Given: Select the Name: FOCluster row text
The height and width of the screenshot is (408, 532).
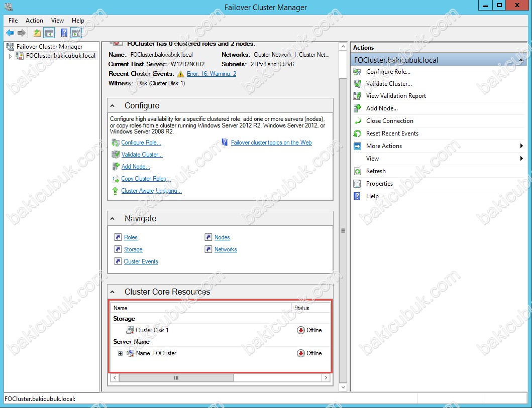Looking at the screenshot, I should pyautogui.click(x=156, y=353).
